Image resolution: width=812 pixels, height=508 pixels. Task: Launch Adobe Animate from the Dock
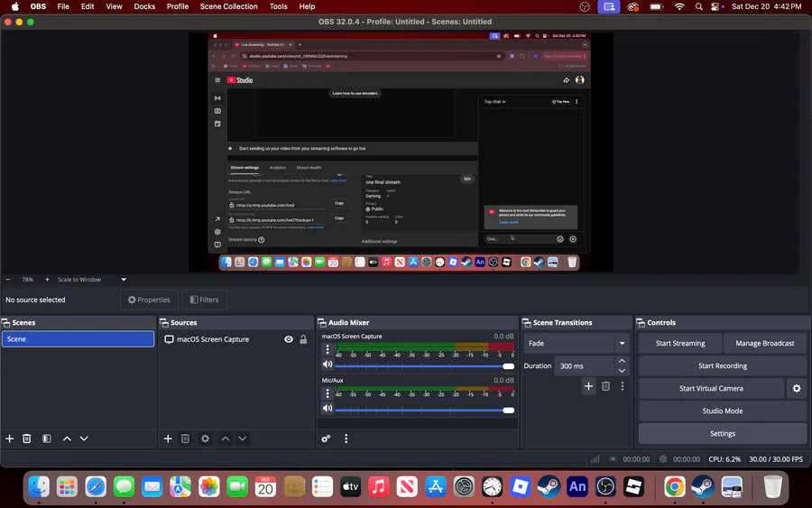(577, 486)
